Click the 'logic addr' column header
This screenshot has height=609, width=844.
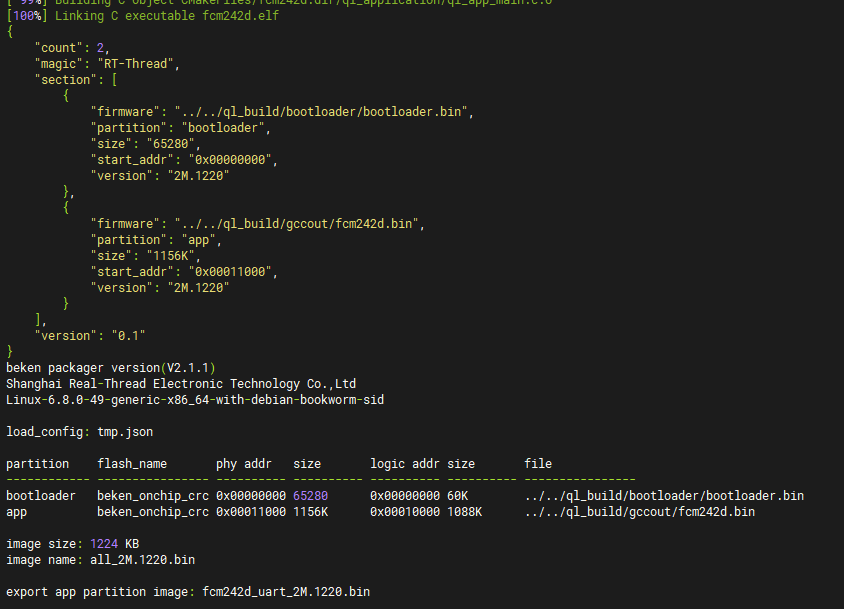click(x=404, y=463)
